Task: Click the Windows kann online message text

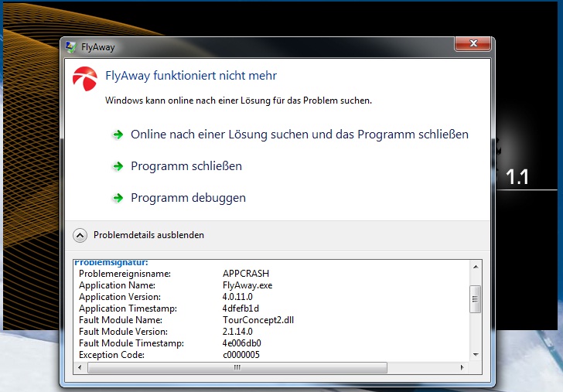Action: [238, 101]
